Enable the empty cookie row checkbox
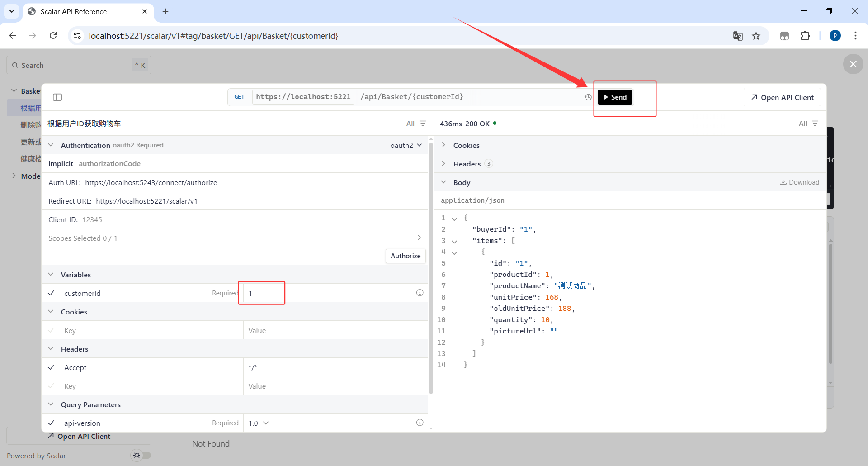Screen dimensions: 868x466 pos(51,330)
